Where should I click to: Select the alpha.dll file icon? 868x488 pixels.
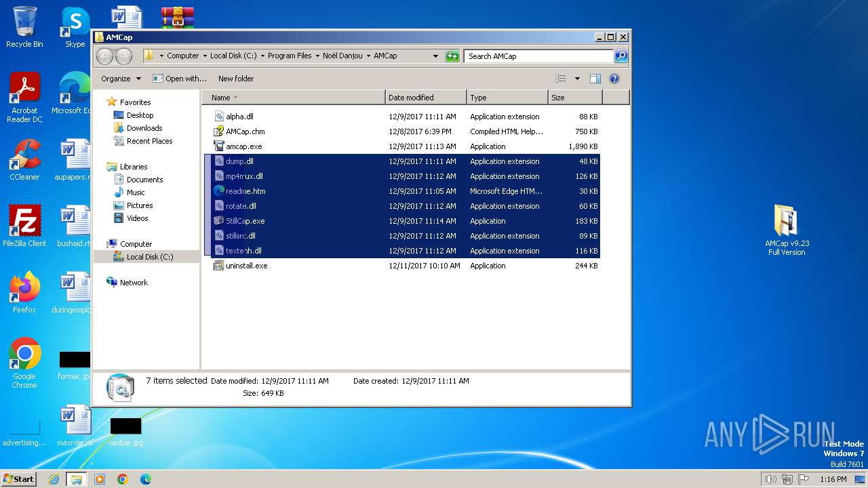(218, 117)
